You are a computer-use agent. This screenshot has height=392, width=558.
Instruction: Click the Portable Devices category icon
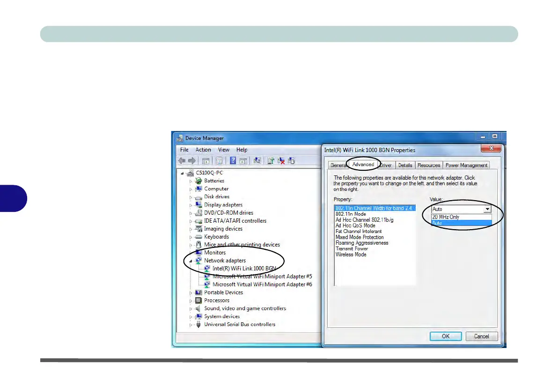[x=198, y=292]
